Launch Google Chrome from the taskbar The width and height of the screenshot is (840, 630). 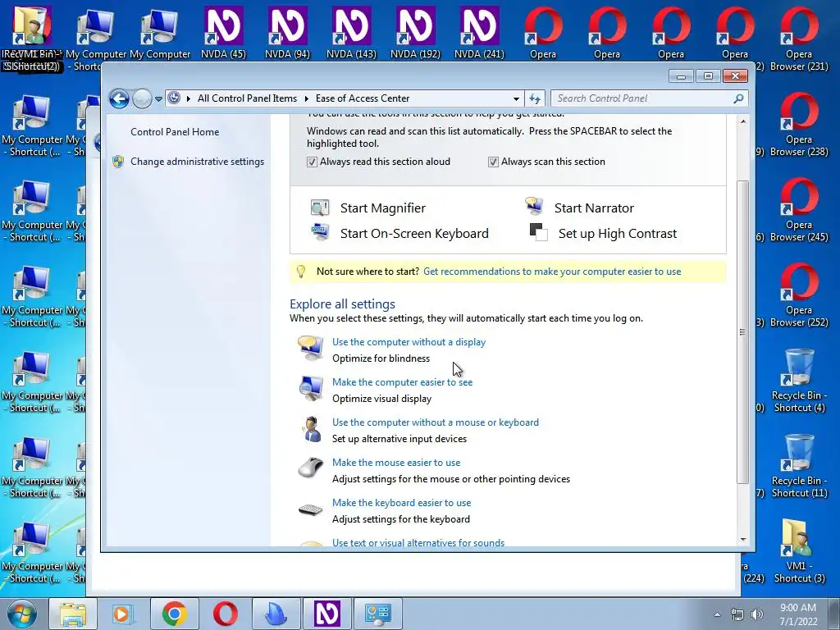[174, 614]
